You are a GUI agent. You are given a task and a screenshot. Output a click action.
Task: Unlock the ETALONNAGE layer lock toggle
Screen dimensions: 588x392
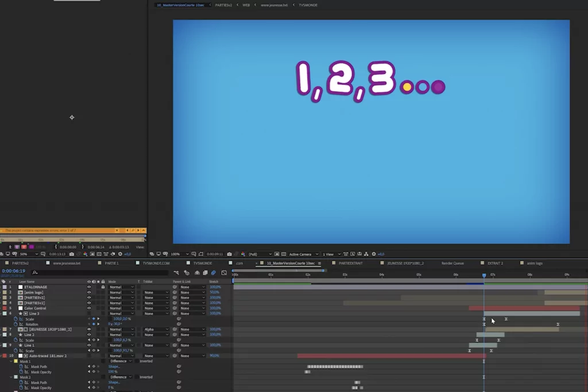coord(103,287)
